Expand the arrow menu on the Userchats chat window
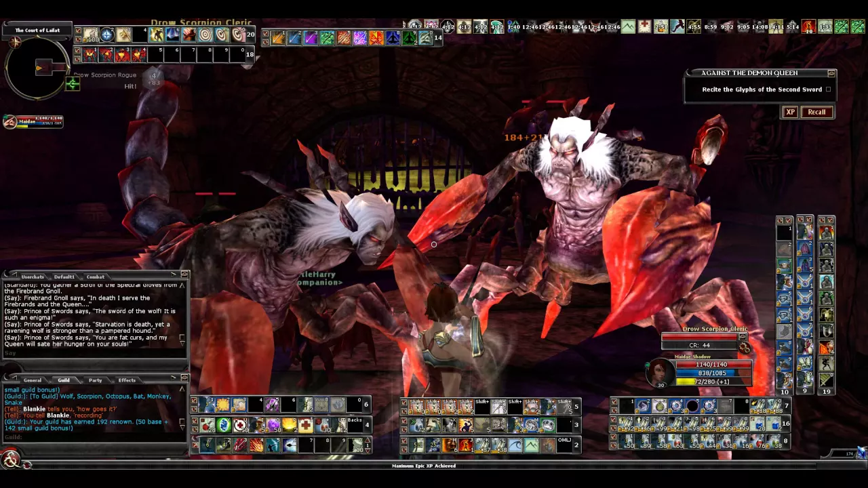 [174, 273]
